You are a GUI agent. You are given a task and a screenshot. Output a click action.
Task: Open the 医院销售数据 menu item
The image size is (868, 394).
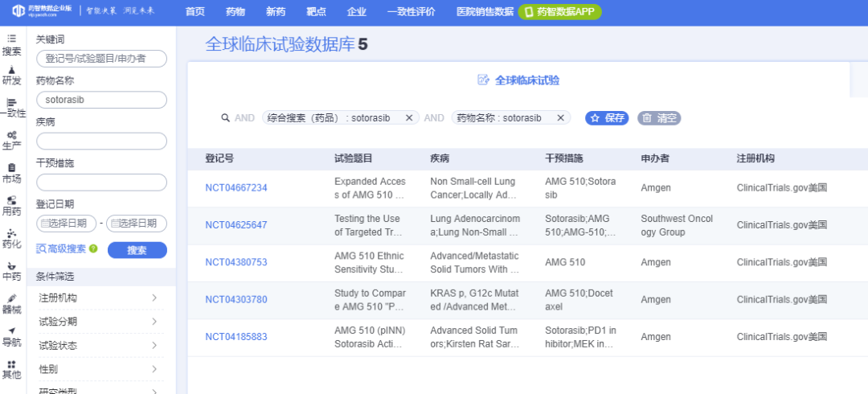(485, 11)
